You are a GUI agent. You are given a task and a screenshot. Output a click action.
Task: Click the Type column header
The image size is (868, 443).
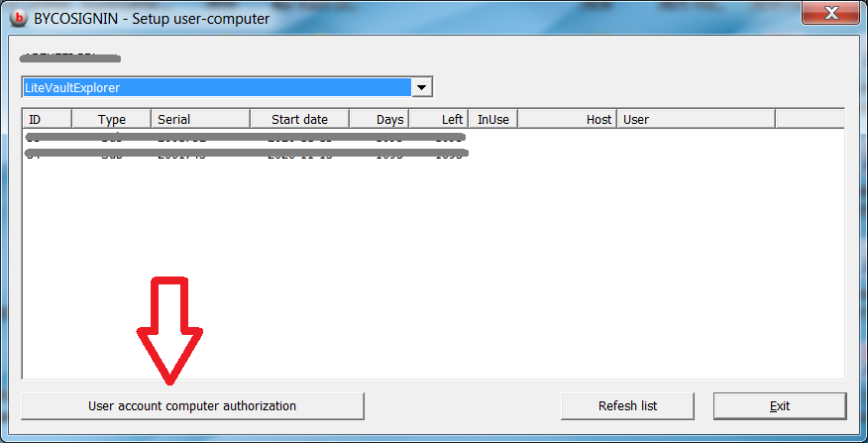coord(111,119)
